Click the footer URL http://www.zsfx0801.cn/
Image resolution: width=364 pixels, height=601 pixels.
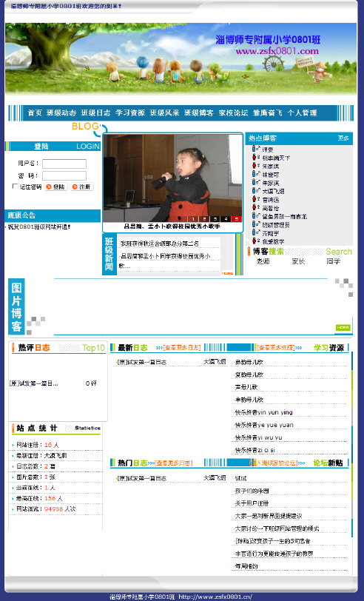[215, 597]
